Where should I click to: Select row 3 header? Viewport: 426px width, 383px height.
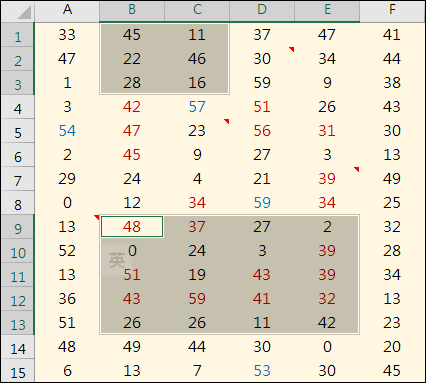click(18, 83)
